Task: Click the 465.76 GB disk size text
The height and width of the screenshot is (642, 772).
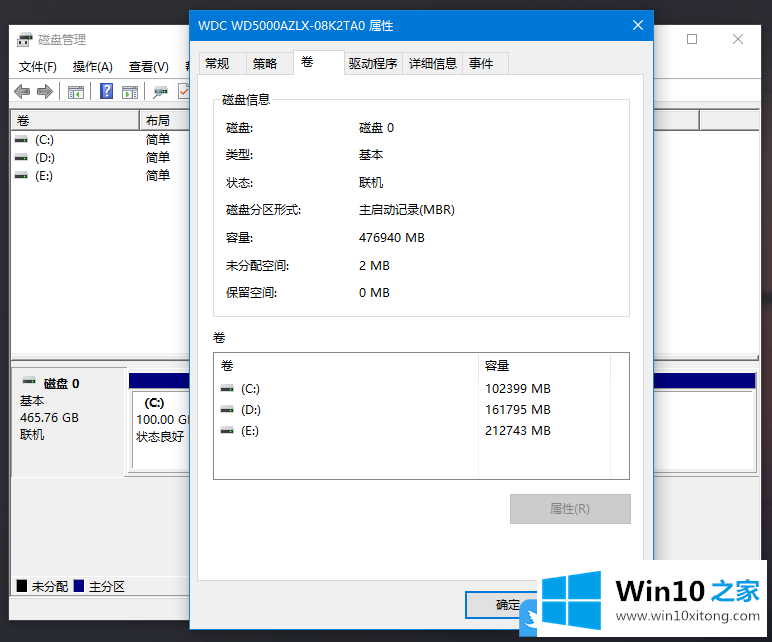Action: pyautogui.click(x=49, y=418)
